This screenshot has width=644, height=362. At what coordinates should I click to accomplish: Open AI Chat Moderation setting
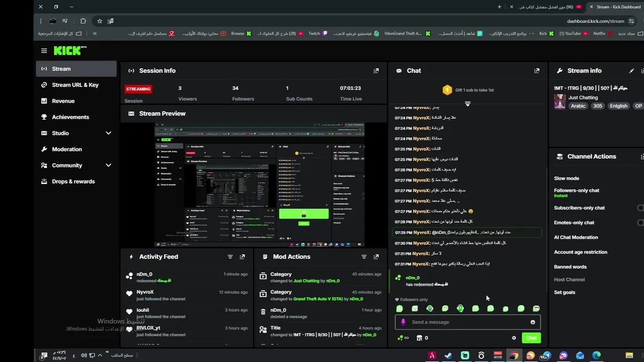tap(576, 237)
